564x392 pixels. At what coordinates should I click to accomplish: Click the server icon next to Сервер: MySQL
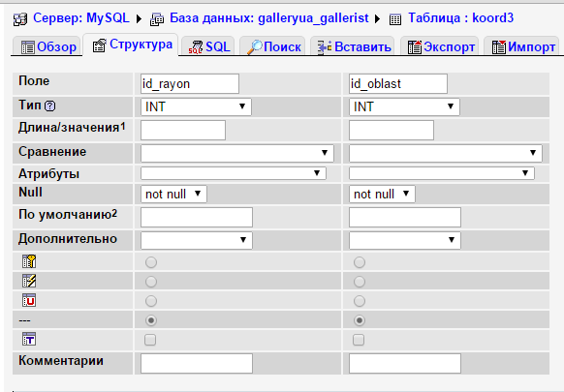click(20, 19)
